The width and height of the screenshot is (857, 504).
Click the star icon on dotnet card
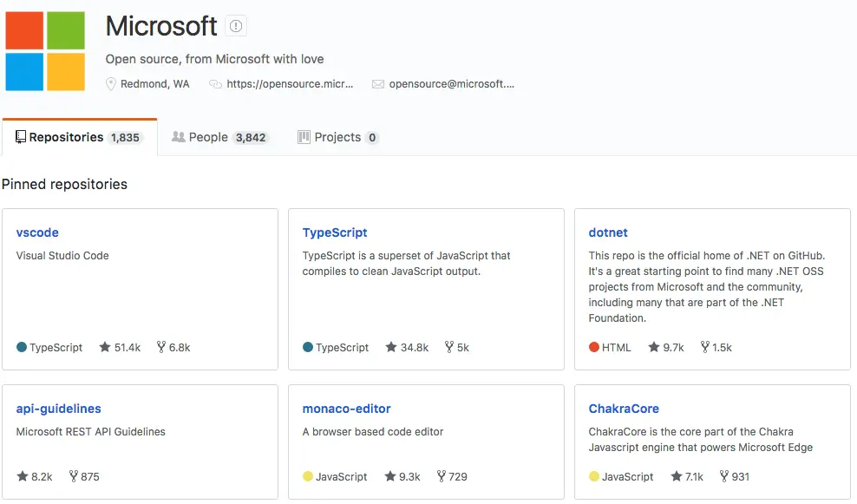651,347
